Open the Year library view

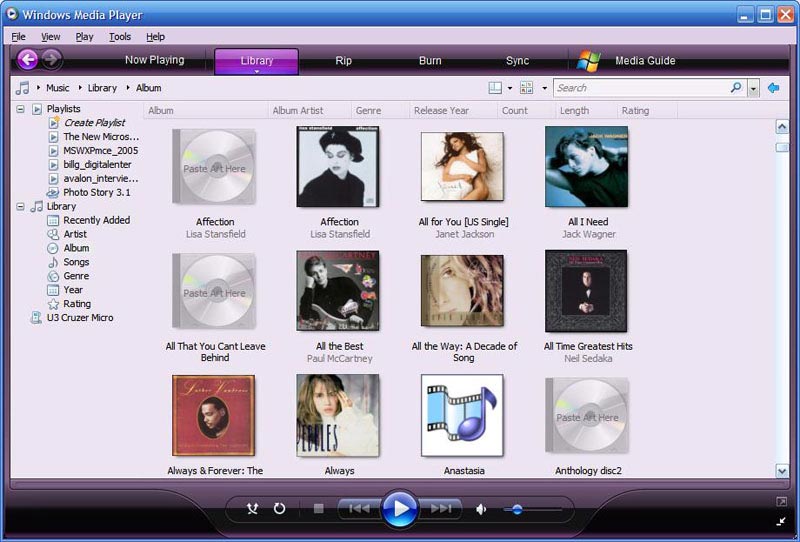[x=73, y=290]
